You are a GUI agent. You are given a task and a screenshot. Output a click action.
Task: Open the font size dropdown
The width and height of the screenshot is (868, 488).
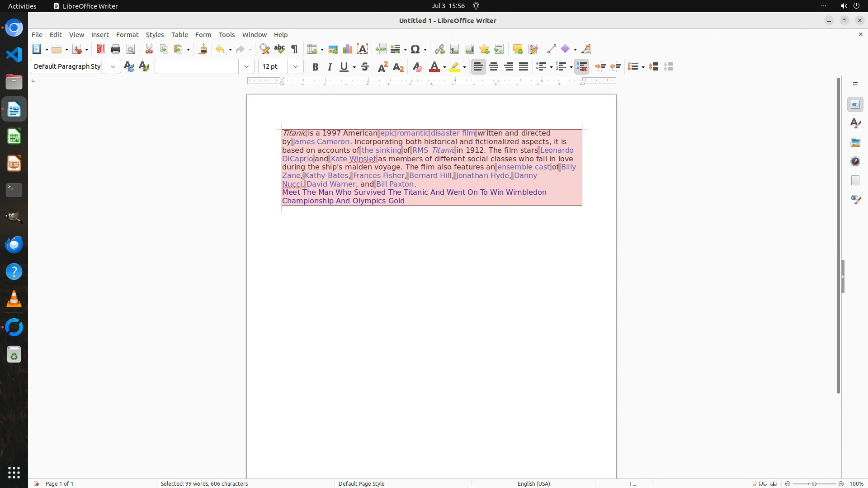(296, 67)
